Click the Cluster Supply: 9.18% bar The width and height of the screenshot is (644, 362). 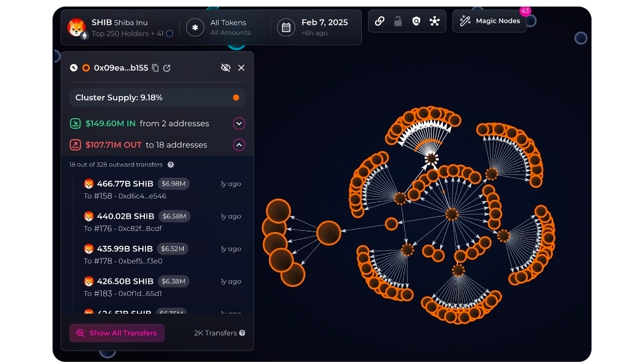tap(157, 98)
